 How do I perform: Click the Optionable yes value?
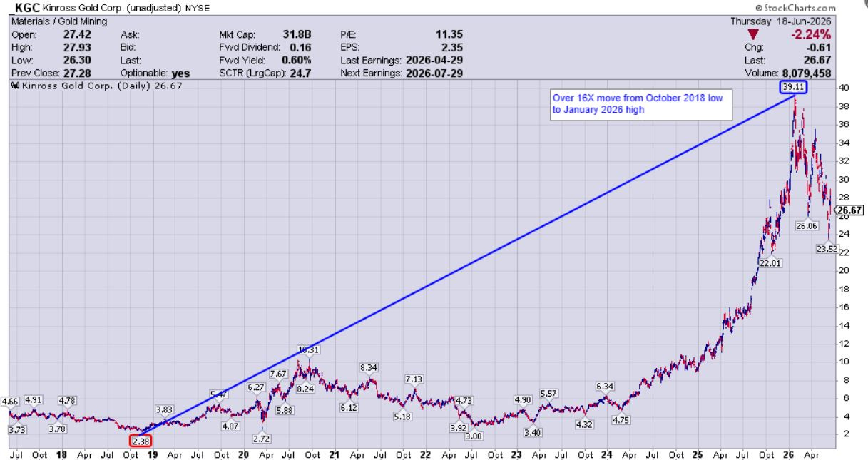pyautogui.click(x=180, y=73)
